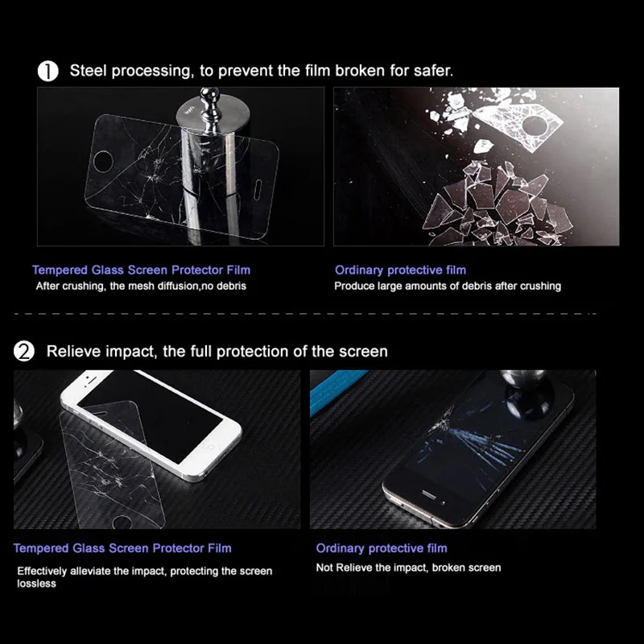Click 'Relieve impact, the full protection' title
Viewport: 644px width, 644px height.
click(217, 352)
